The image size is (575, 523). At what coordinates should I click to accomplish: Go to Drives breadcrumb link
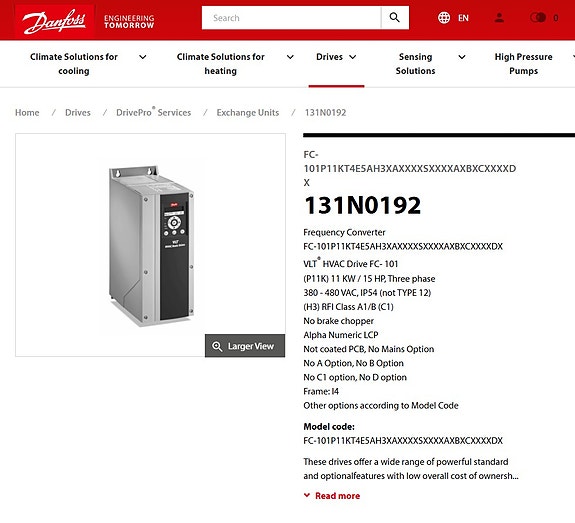[x=78, y=113]
